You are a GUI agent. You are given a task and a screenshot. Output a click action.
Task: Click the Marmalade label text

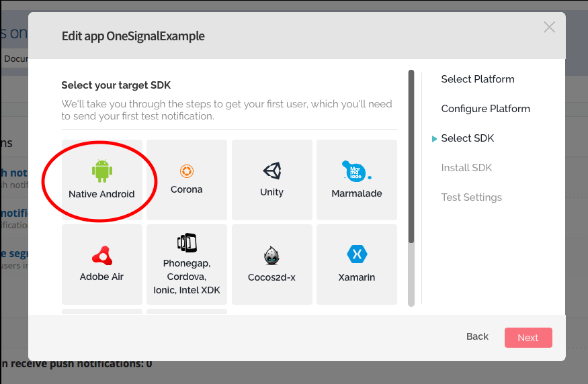click(357, 193)
